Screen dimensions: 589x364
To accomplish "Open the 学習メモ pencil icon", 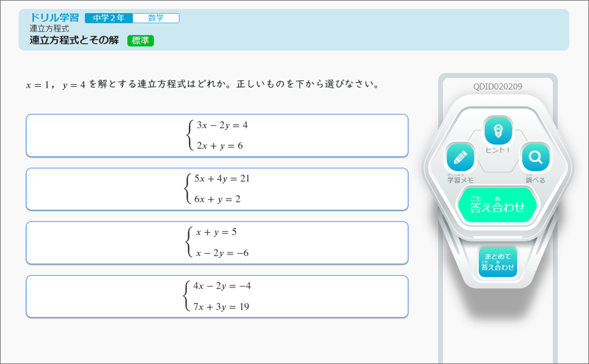I will [460, 157].
